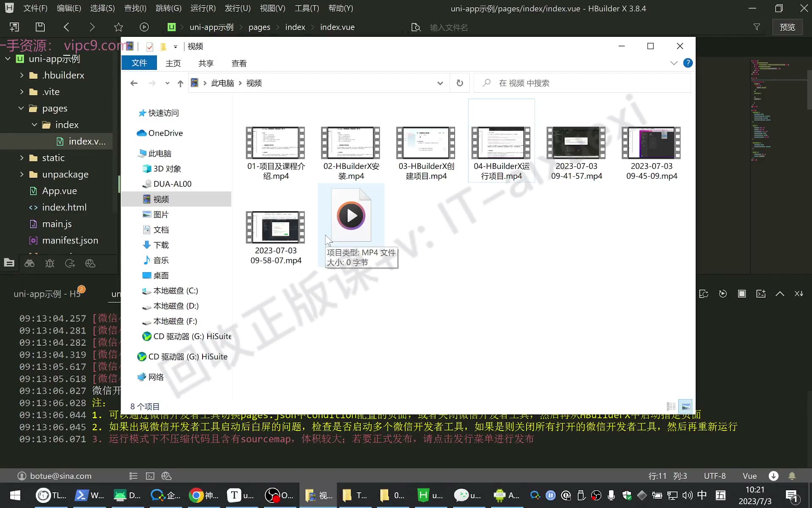Click Explorer up-directory arrow

click(x=181, y=83)
